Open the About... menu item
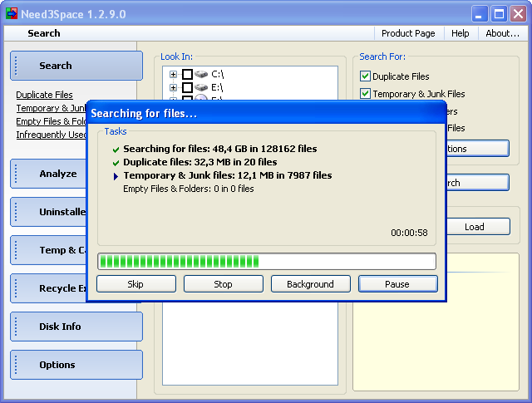Image resolution: width=532 pixels, height=403 pixels. [502, 33]
